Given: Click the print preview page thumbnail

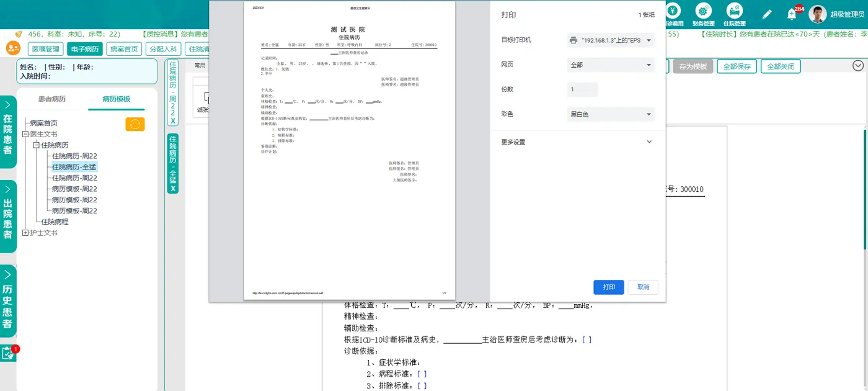Looking at the screenshot, I should tap(349, 150).
